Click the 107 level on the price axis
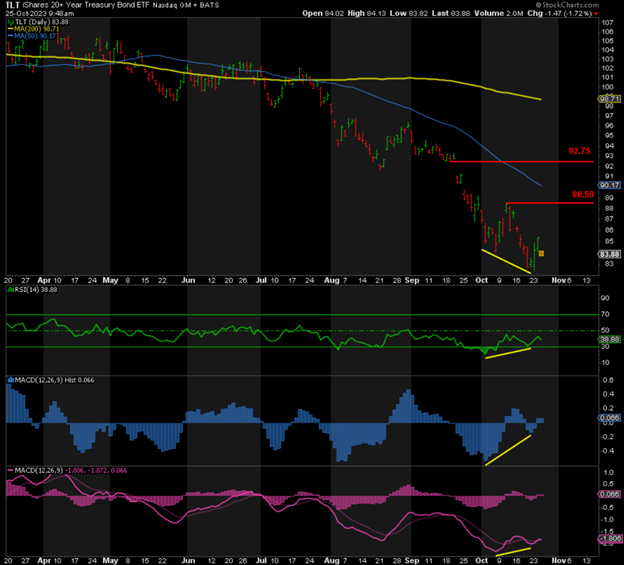The width and height of the screenshot is (624, 565). pyautogui.click(x=607, y=22)
